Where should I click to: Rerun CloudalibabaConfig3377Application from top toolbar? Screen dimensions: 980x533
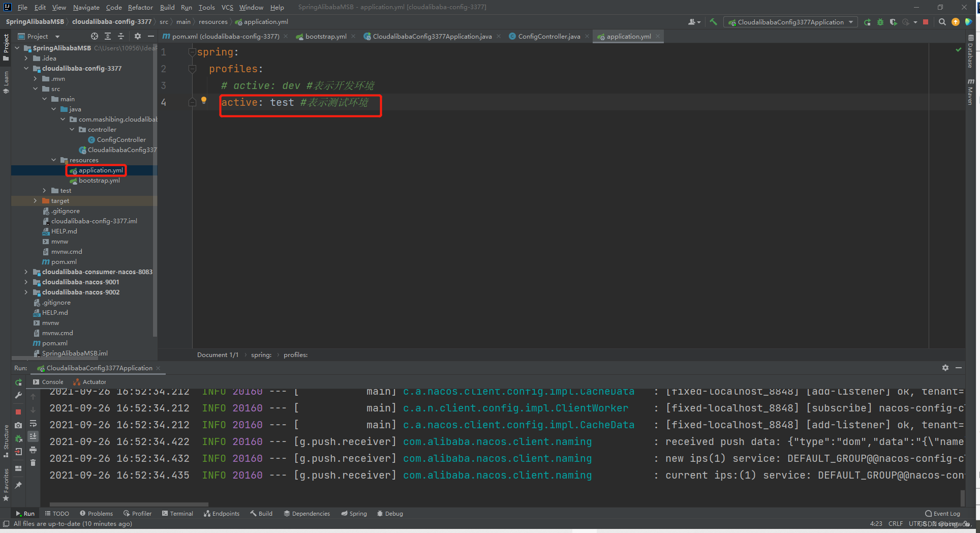pos(867,22)
